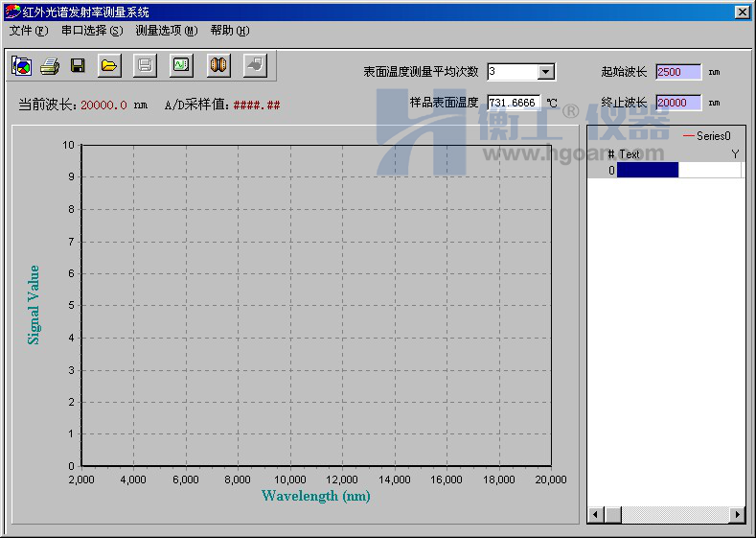
Task: Click the 终止波长 input field showing 20000
Action: click(x=677, y=103)
